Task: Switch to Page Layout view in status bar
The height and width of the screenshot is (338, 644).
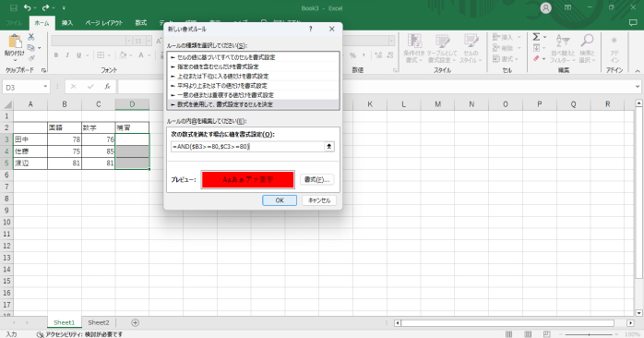Action: click(528, 334)
